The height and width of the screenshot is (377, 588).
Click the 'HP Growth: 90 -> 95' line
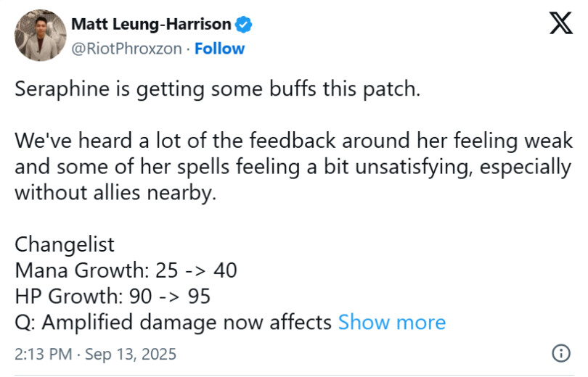point(113,296)
